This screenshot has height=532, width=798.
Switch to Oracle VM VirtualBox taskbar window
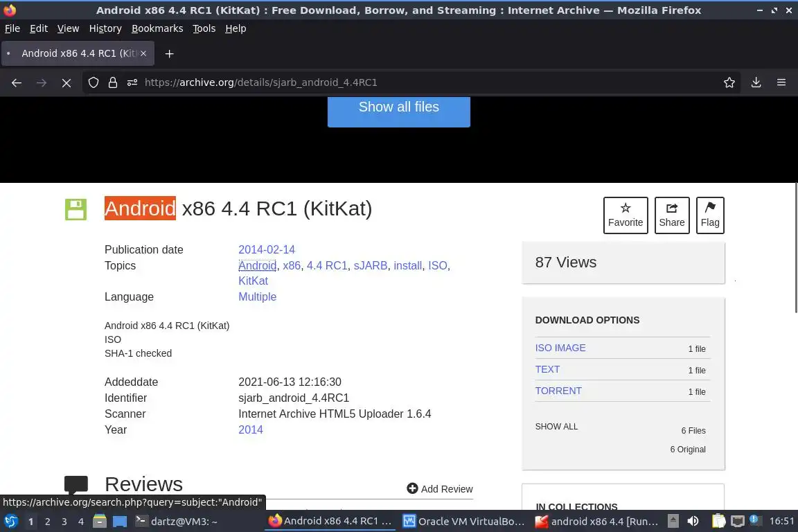(463, 522)
